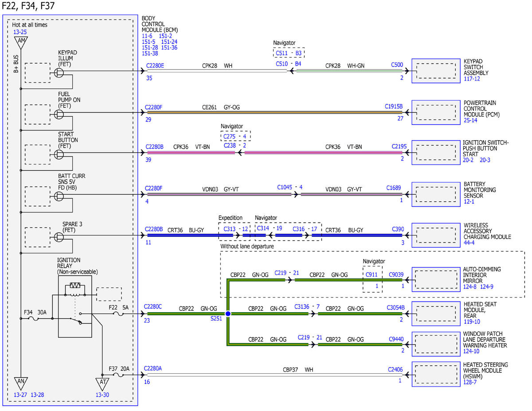The height and width of the screenshot is (411, 532).
Task: Click the 'Without lane departure' note
Action: [x=247, y=247]
